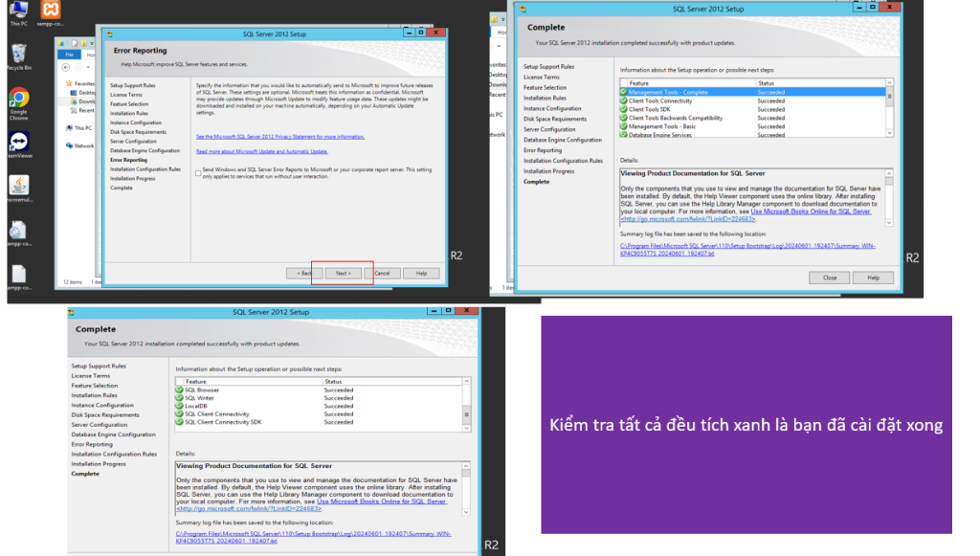The image size is (980, 556).
Task: Click Setup Support Rules in Error Reporting window
Action: click(x=132, y=85)
